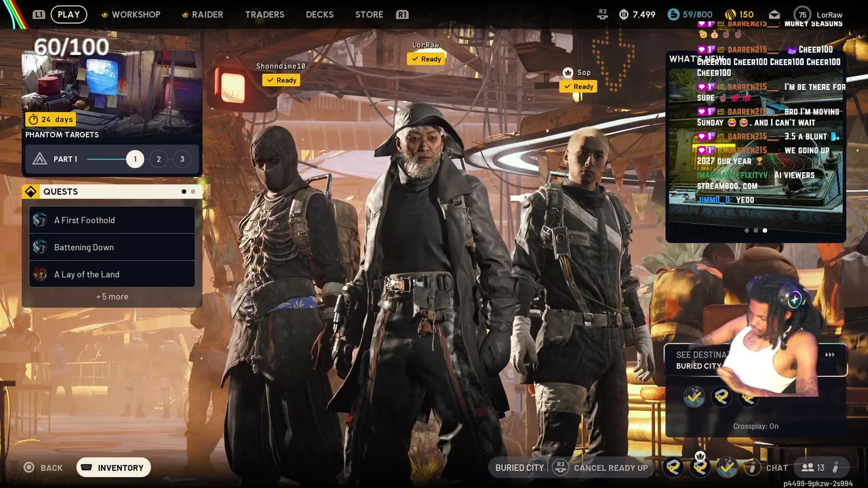Go to the TRADERS tab
Viewport: 868px width, 488px height.
coord(264,14)
